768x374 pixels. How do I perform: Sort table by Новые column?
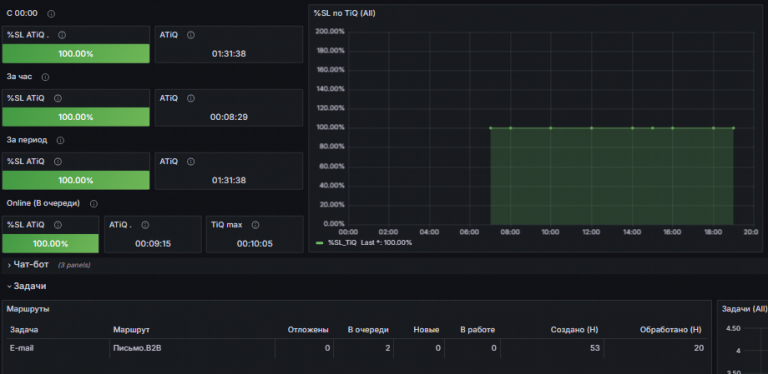click(426, 330)
